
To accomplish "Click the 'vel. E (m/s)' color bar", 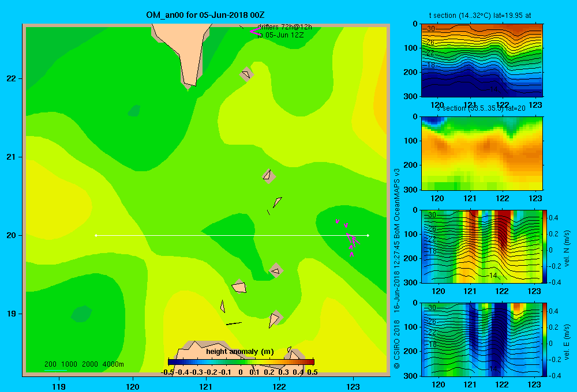I will pyautogui.click(x=545, y=340).
